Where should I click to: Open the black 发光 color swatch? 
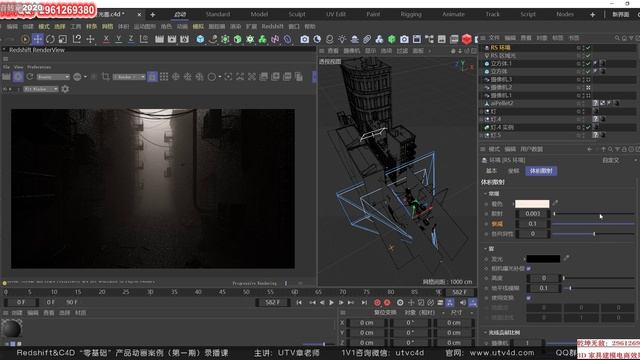click(543, 258)
